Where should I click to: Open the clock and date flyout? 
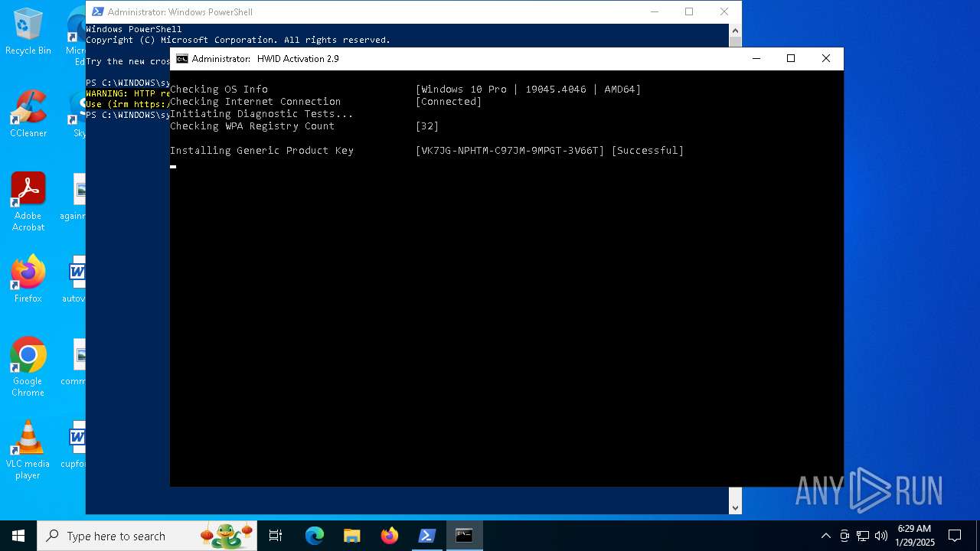[x=914, y=536]
